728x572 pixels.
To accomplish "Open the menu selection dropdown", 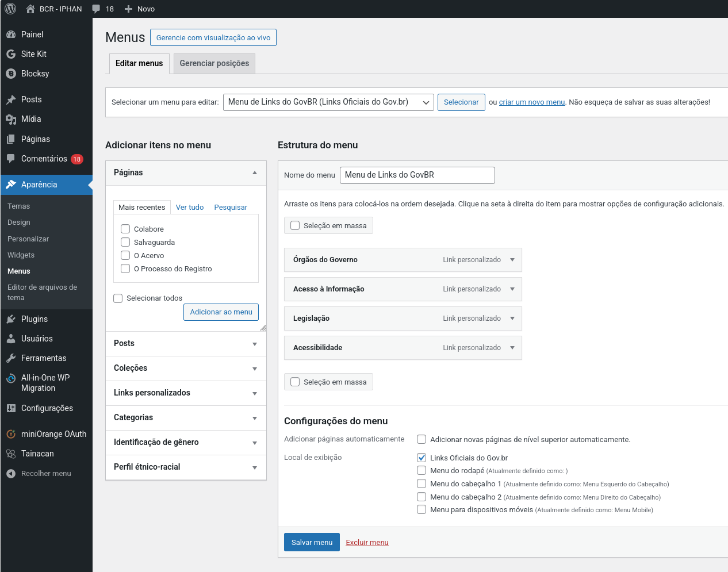I will point(328,102).
